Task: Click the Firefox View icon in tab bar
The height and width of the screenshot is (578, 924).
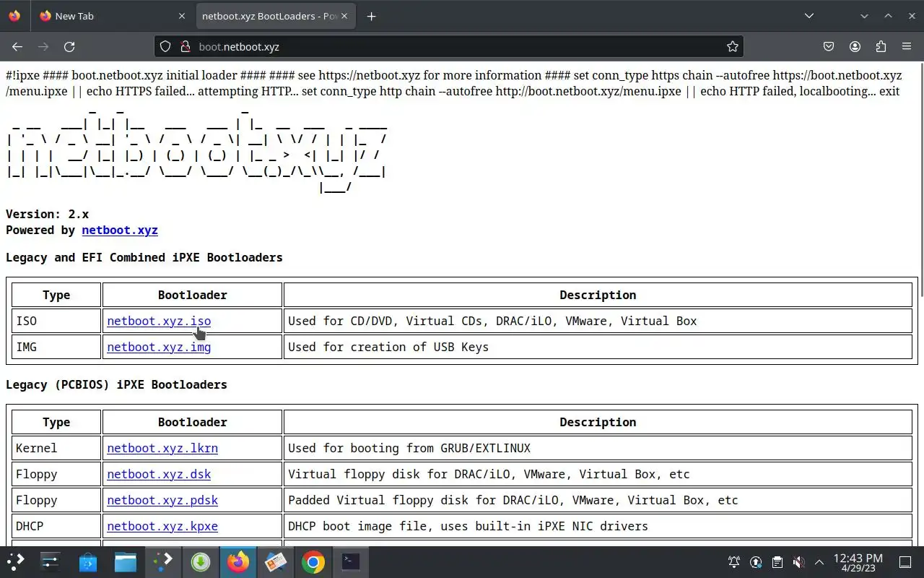Action: [14, 16]
